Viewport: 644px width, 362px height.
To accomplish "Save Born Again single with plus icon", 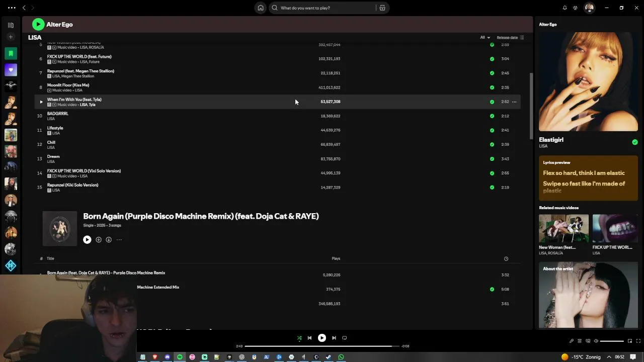I will pyautogui.click(x=99, y=240).
